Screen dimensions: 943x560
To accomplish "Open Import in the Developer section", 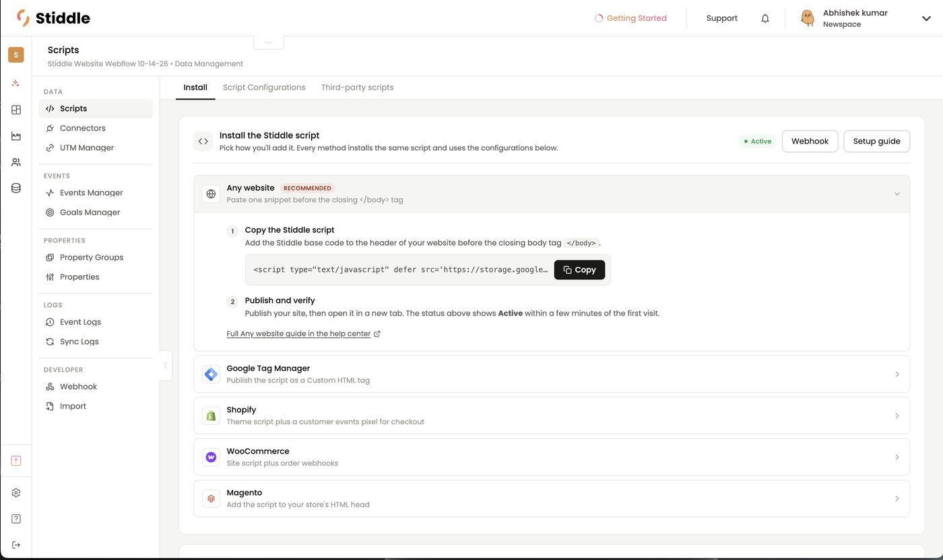I will (x=96, y=406).
